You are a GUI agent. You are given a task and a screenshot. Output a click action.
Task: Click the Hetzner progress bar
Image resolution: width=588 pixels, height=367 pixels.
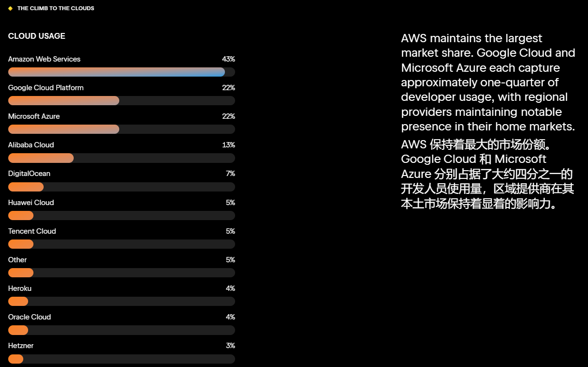click(121, 359)
